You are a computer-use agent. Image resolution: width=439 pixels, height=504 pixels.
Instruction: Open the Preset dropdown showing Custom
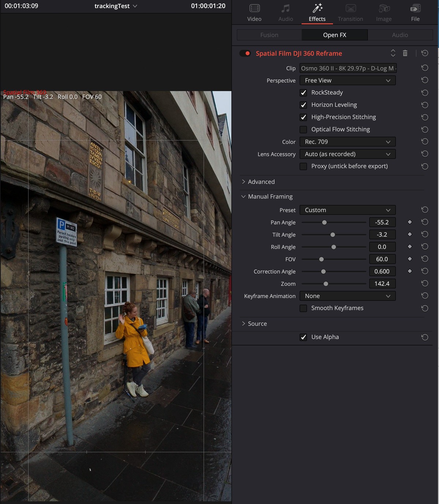tap(348, 210)
